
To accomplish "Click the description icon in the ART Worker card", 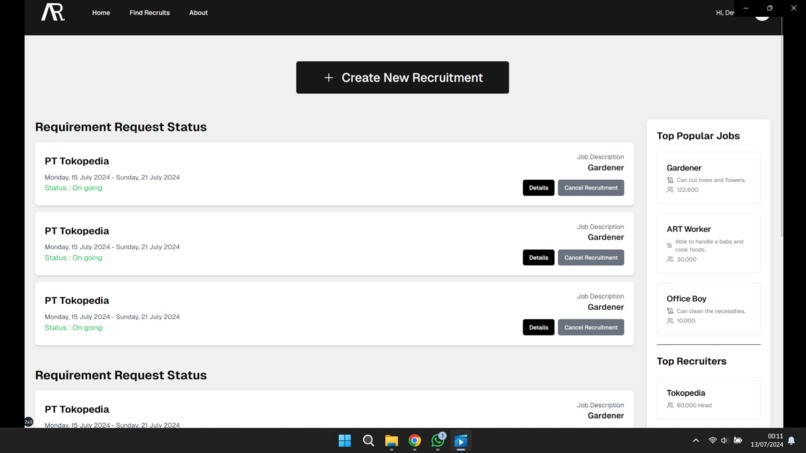I will coord(669,246).
